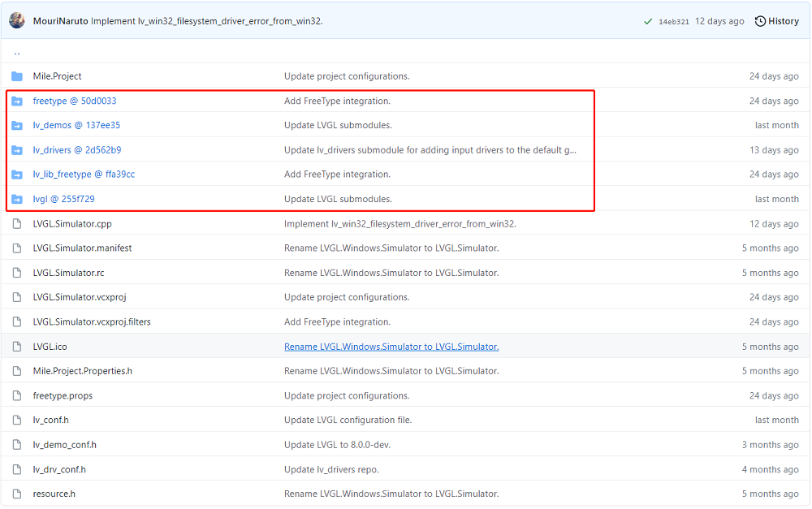The image size is (812, 509).
Task: Click the green commit status checkmark
Action: tap(647, 21)
